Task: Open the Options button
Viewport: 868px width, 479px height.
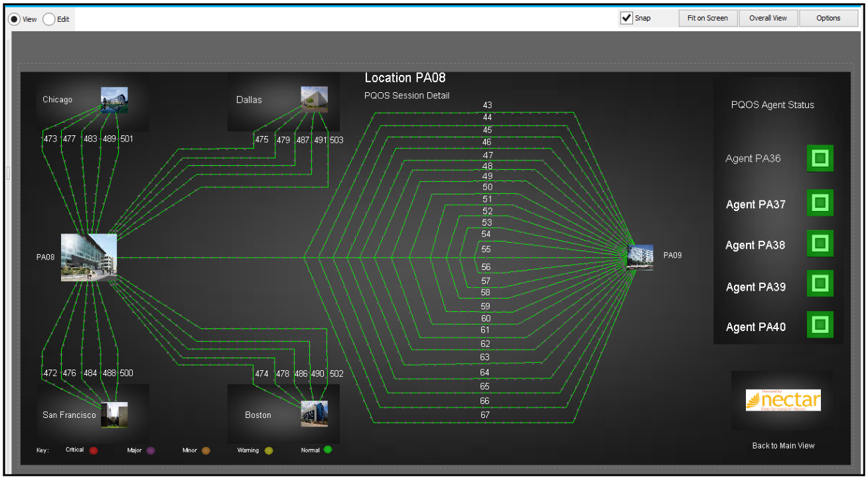Action: pyautogui.click(x=828, y=18)
